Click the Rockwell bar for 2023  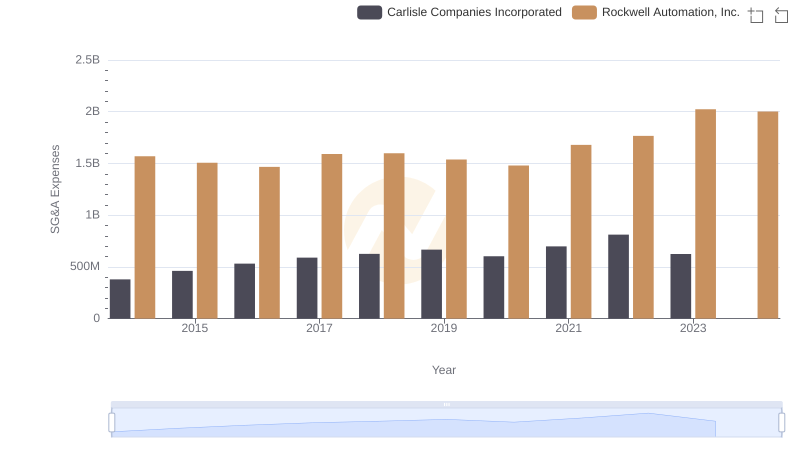[x=705, y=214]
